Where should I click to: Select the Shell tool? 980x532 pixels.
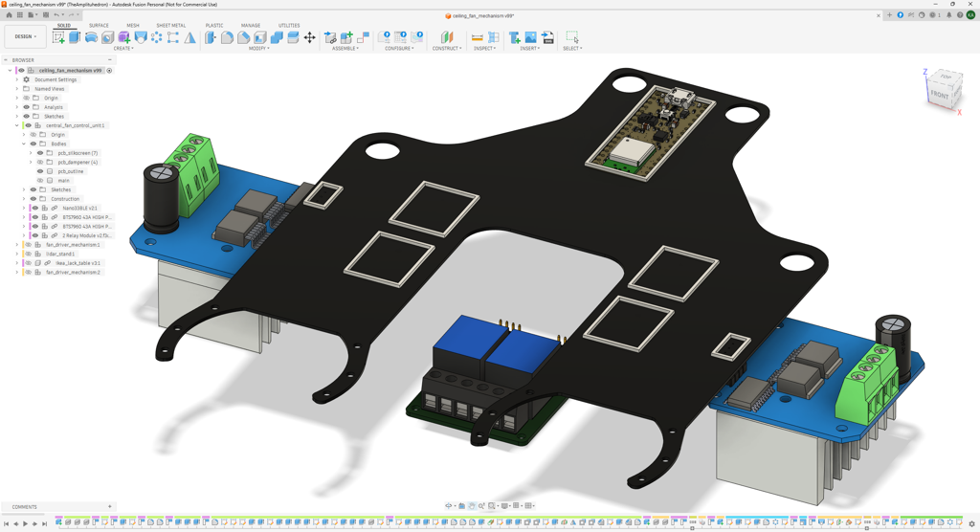pos(260,37)
